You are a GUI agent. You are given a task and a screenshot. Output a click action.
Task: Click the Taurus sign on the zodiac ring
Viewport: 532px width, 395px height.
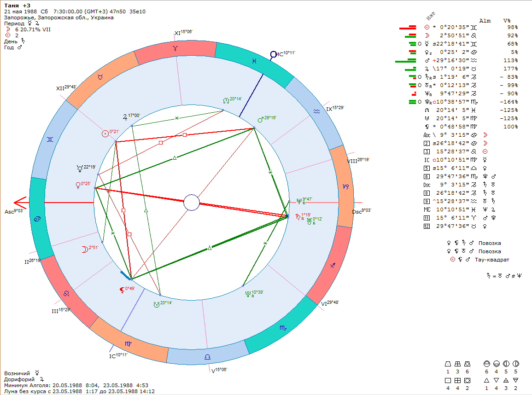(100, 77)
